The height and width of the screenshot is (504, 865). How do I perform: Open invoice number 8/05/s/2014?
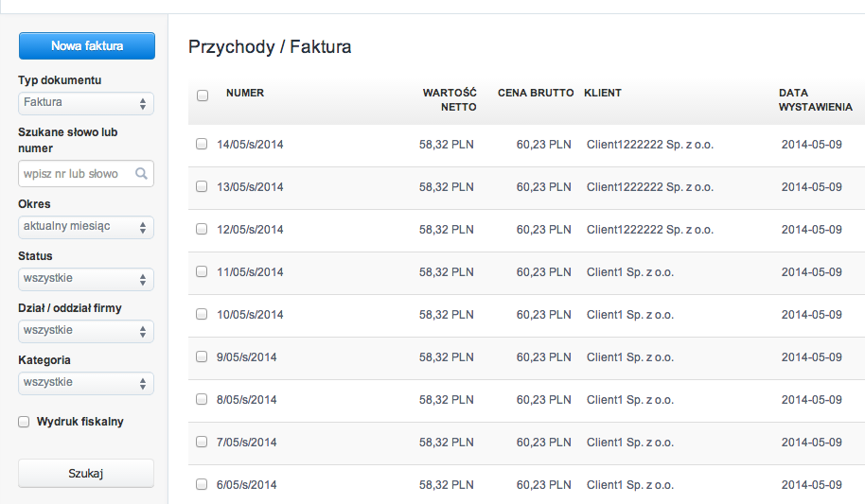[247, 400]
